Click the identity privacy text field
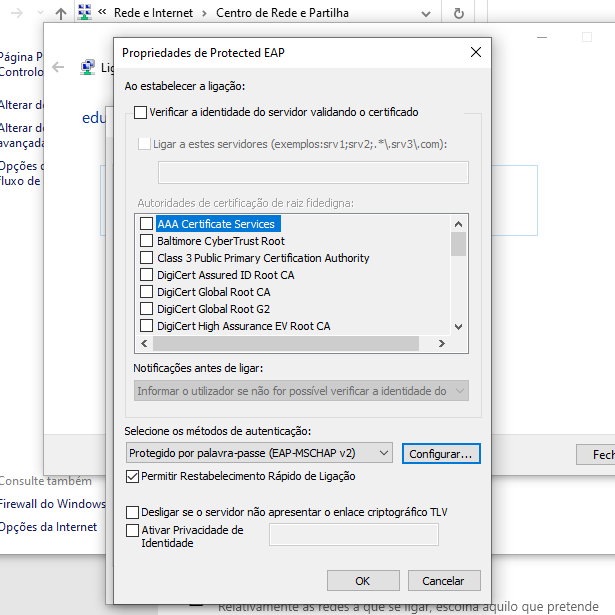 click(354, 534)
